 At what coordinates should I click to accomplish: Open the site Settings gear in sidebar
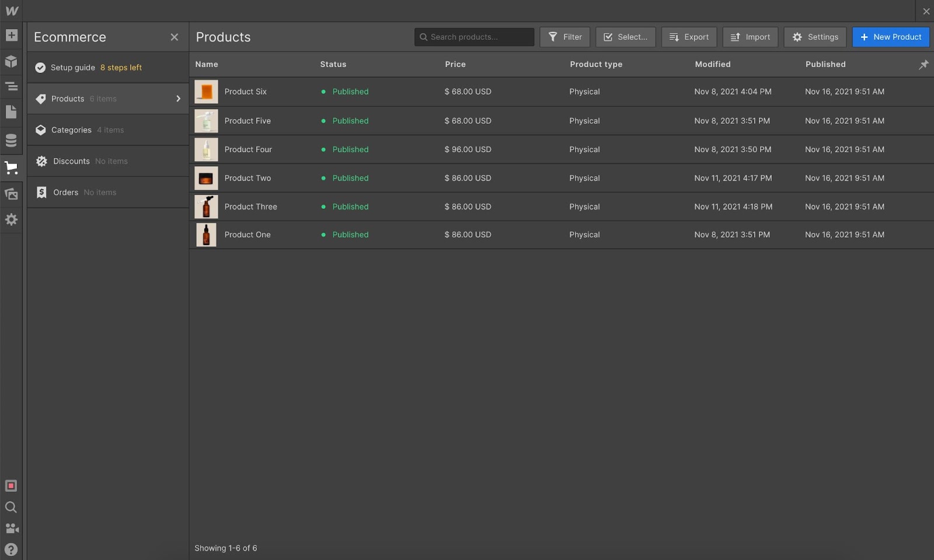11,220
